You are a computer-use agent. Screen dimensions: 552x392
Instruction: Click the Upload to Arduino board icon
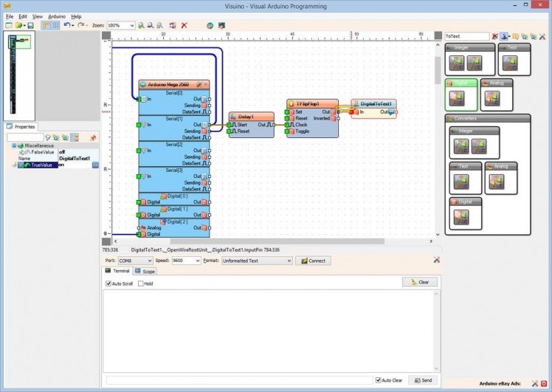[x=221, y=25]
